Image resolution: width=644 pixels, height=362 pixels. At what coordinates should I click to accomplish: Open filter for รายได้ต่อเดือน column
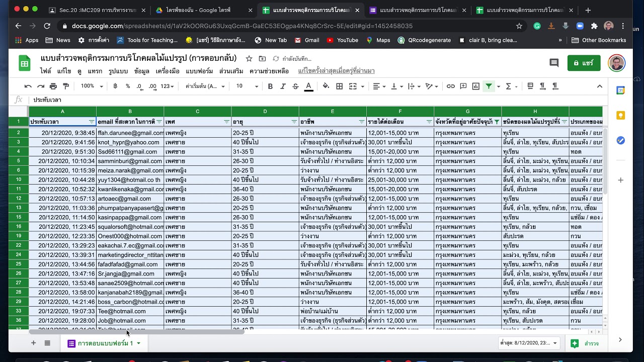click(x=429, y=122)
